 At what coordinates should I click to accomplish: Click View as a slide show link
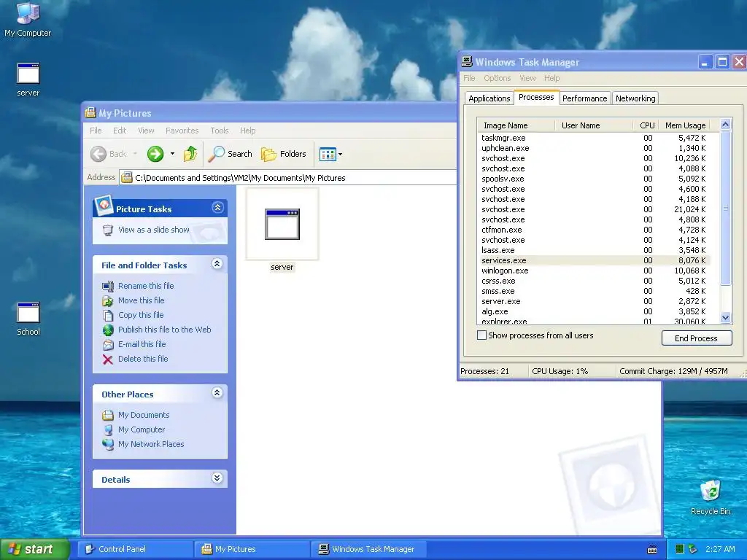point(153,230)
